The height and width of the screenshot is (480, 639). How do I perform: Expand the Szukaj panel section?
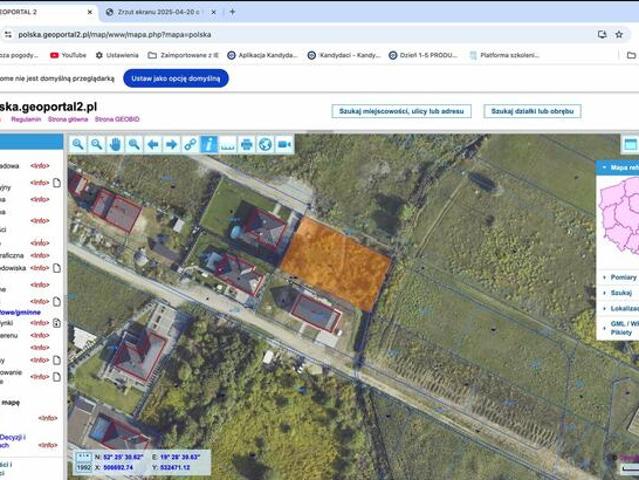point(620,293)
